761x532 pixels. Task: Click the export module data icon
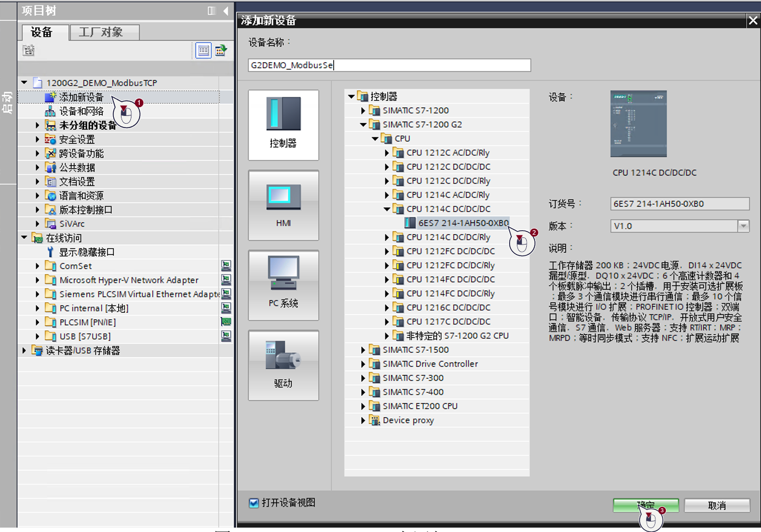222,50
